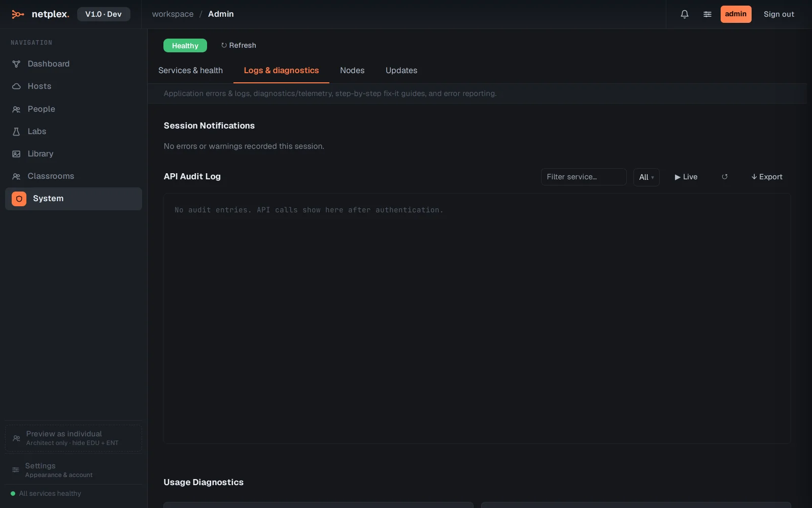Open the notifications bell

tap(685, 14)
